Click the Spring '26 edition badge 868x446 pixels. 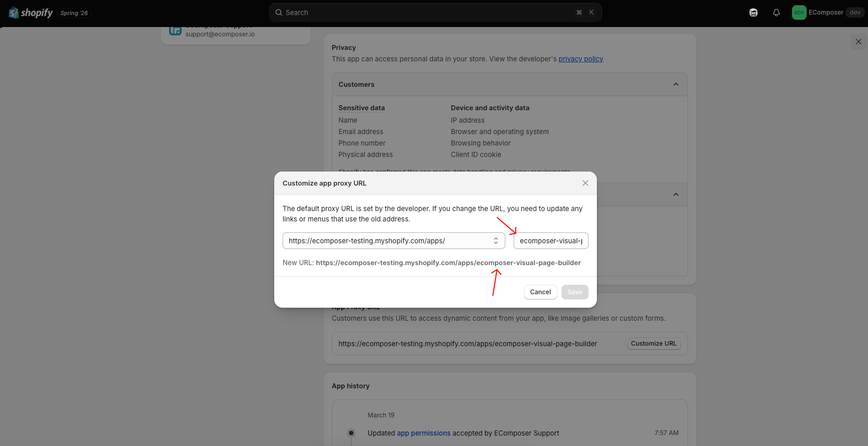pyautogui.click(x=74, y=13)
